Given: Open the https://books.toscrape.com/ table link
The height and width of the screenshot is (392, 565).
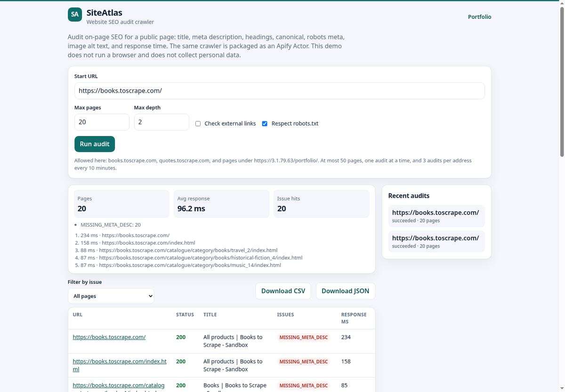Looking at the screenshot, I should pos(109,337).
